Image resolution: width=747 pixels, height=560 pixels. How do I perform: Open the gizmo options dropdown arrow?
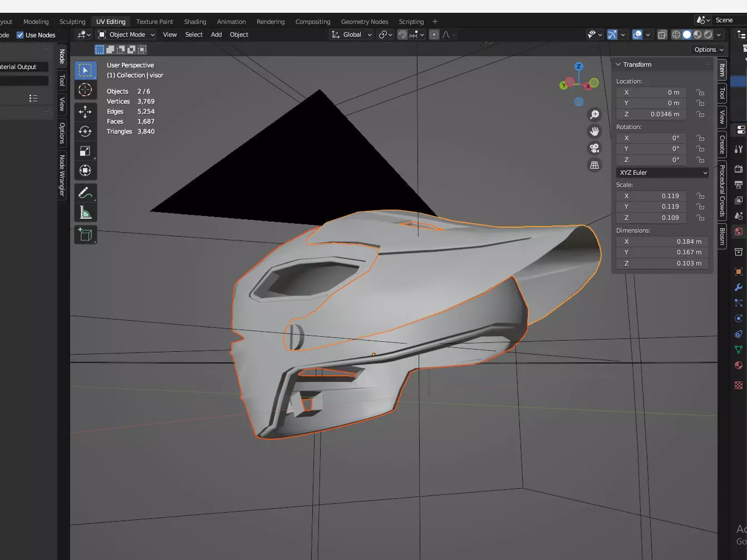[x=623, y=35]
